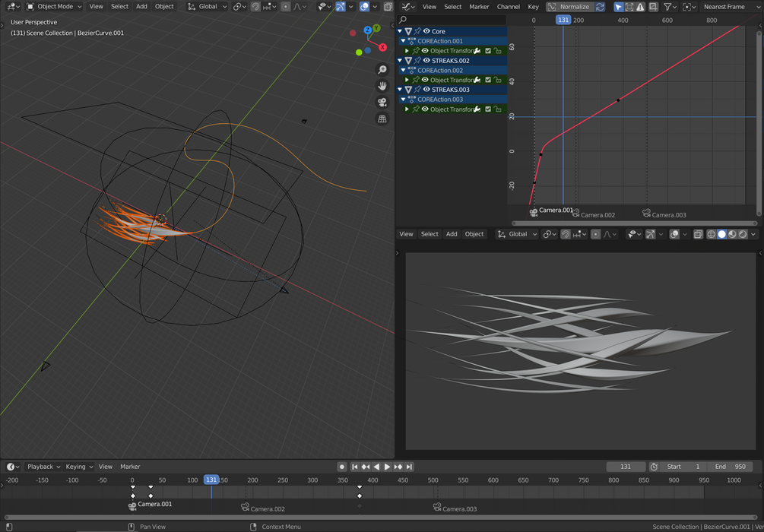Uncheck mute checkbox under COREAction.003
Image resolution: width=764 pixels, height=532 pixels.
(x=488, y=109)
